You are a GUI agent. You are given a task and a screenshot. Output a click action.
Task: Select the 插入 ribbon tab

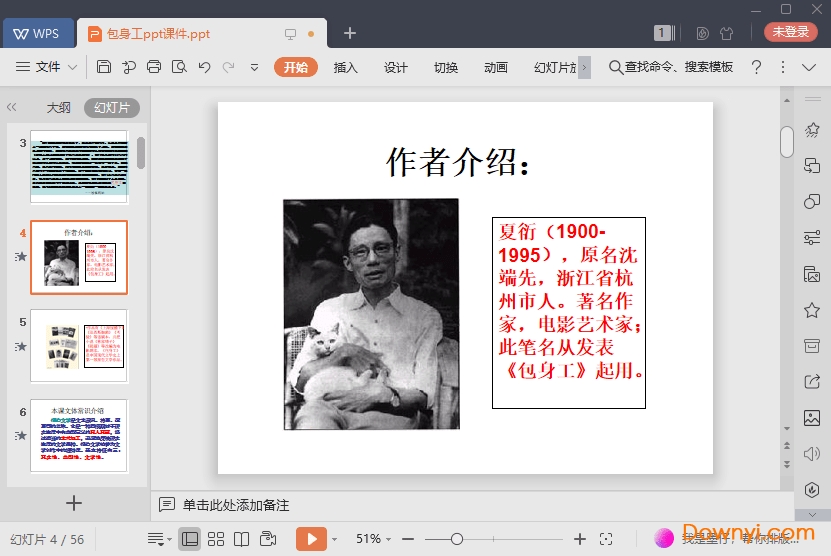[x=346, y=67]
